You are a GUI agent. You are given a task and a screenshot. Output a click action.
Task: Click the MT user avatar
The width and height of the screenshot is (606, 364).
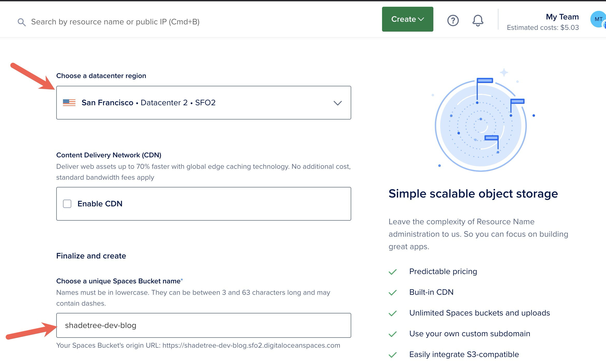pos(598,19)
